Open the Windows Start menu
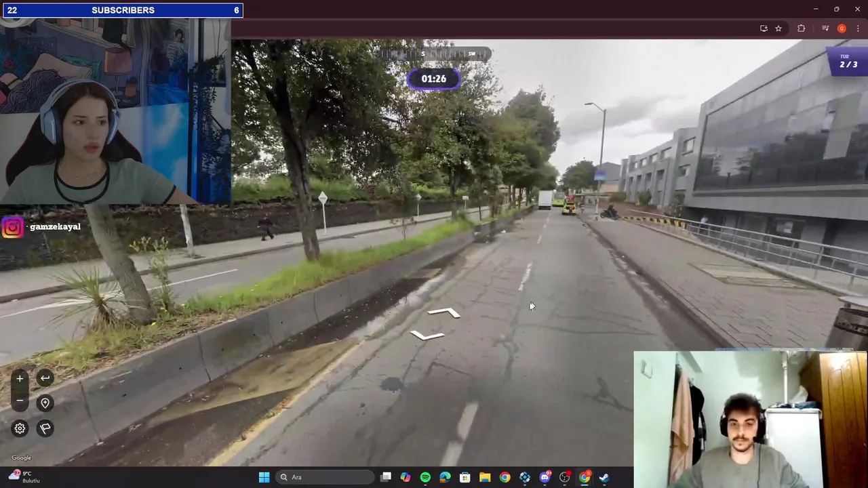Image resolution: width=868 pixels, height=488 pixels. (264, 477)
